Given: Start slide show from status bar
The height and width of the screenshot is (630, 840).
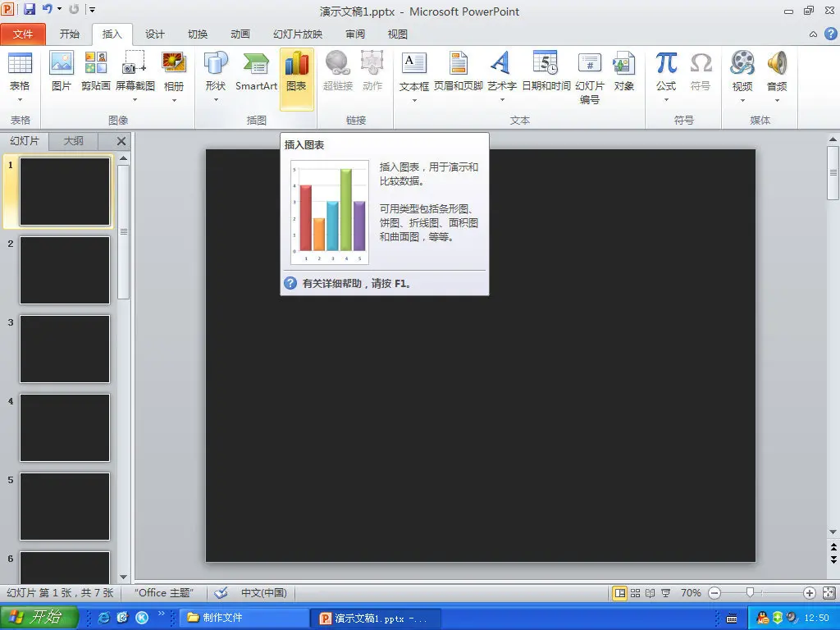Looking at the screenshot, I should coord(665,592).
